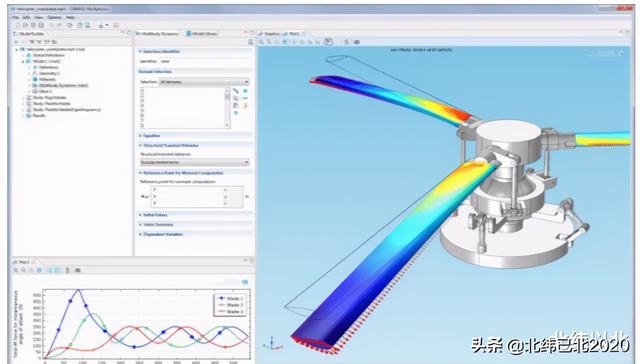The image size is (640, 364).
Task: Click the Blade 1 legend entry
Action: tap(231, 298)
